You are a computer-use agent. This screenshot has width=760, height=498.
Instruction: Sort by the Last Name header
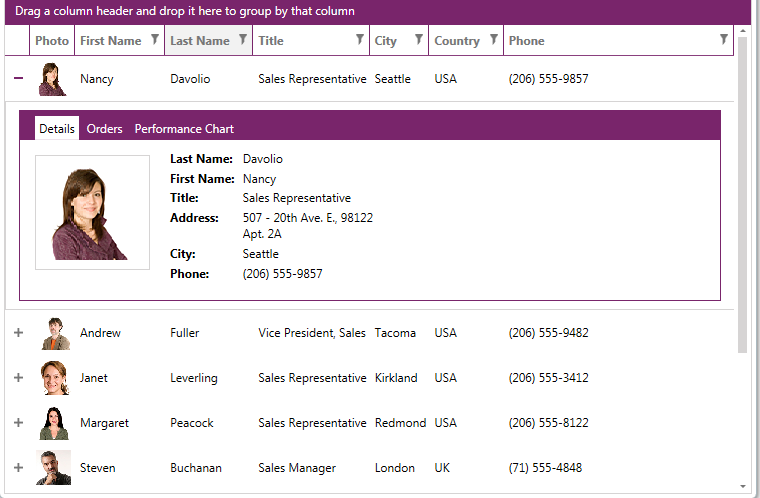(199, 41)
